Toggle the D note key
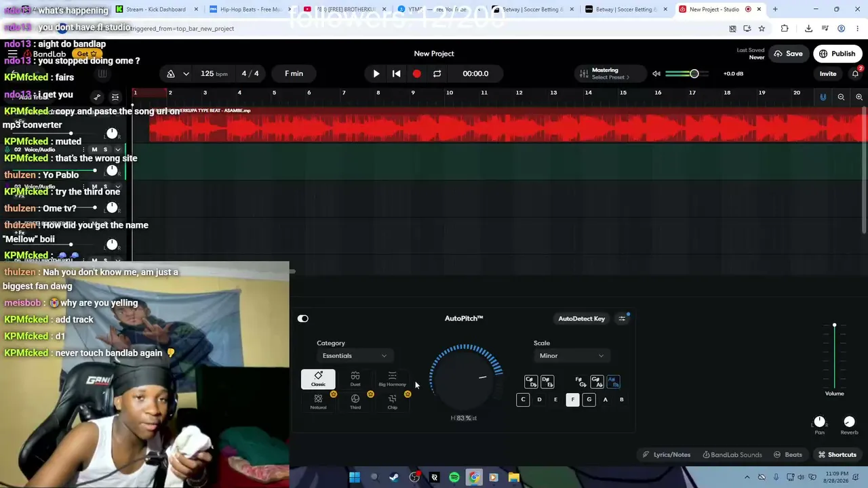Image resolution: width=868 pixels, height=488 pixels. click(539, 399)
